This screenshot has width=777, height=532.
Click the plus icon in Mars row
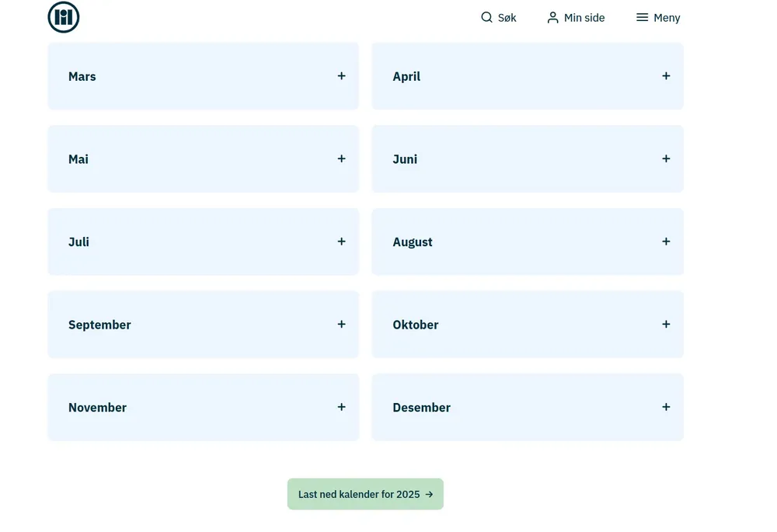[x=341, y=76]
